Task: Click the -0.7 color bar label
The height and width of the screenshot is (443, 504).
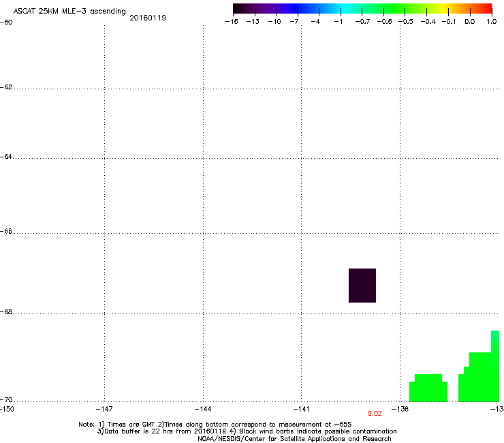Action: (362, 22)
